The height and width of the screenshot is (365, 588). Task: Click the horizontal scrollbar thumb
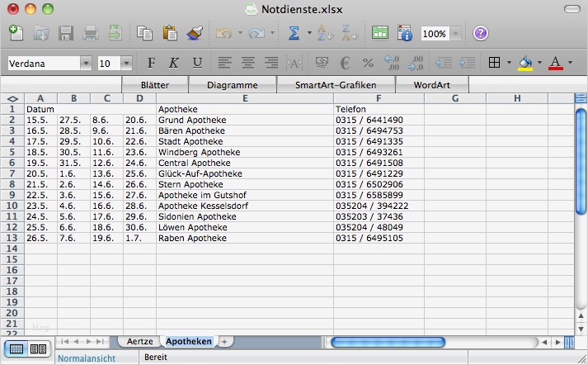[x=388, y=342]
